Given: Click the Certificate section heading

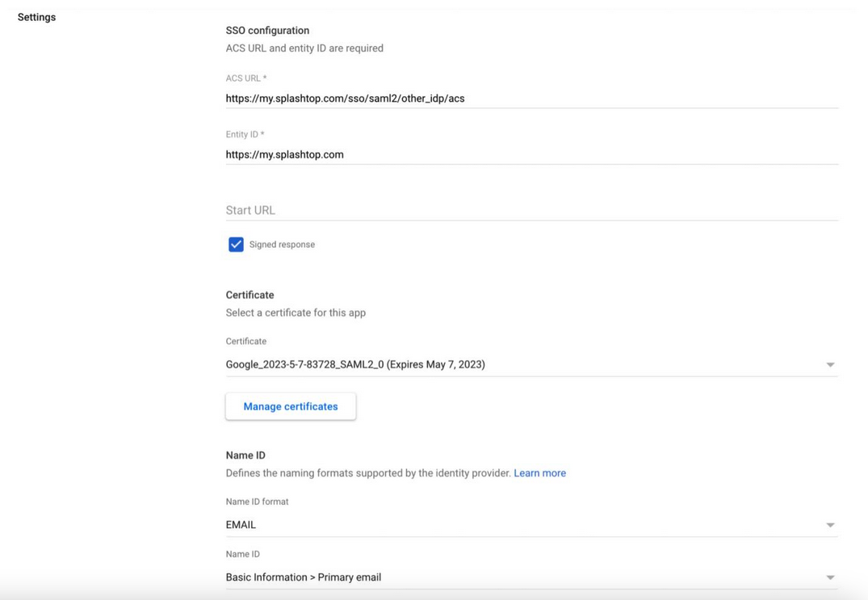Looking at the screenshot, I should (x=249, y=295).
